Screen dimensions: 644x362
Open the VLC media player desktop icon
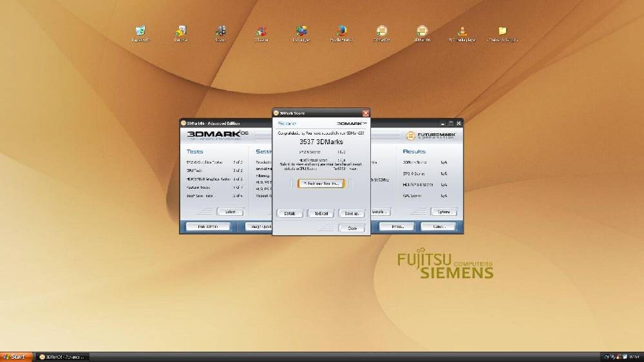462,33
